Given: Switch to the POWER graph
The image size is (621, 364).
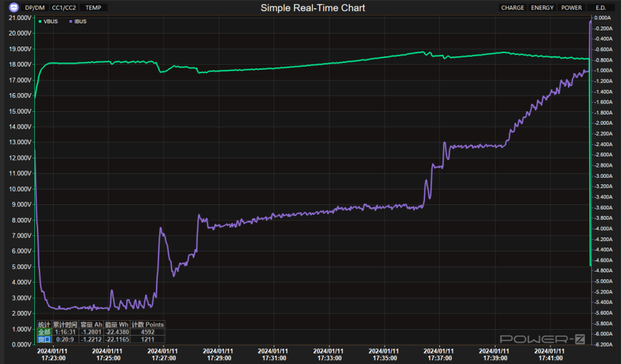Looking at the screenshot, I should click(571, 8).
